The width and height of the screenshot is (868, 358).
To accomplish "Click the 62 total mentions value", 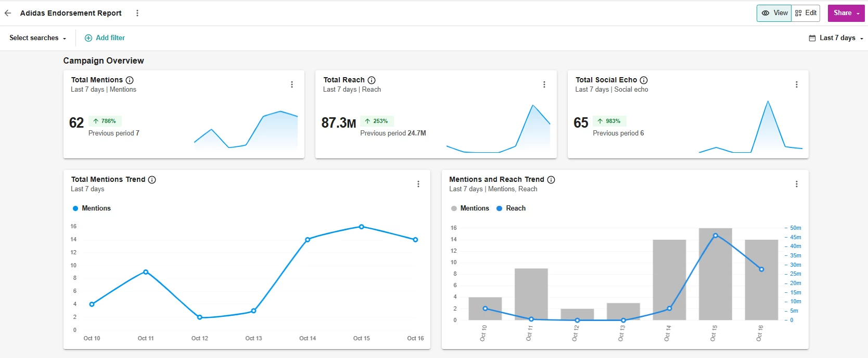I will click(x=76, y=123).
